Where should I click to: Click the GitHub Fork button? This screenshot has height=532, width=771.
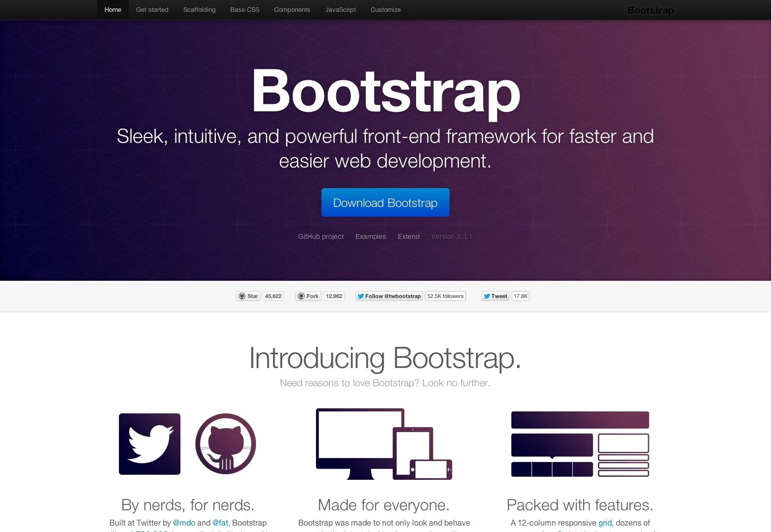[x=309, y=296]
